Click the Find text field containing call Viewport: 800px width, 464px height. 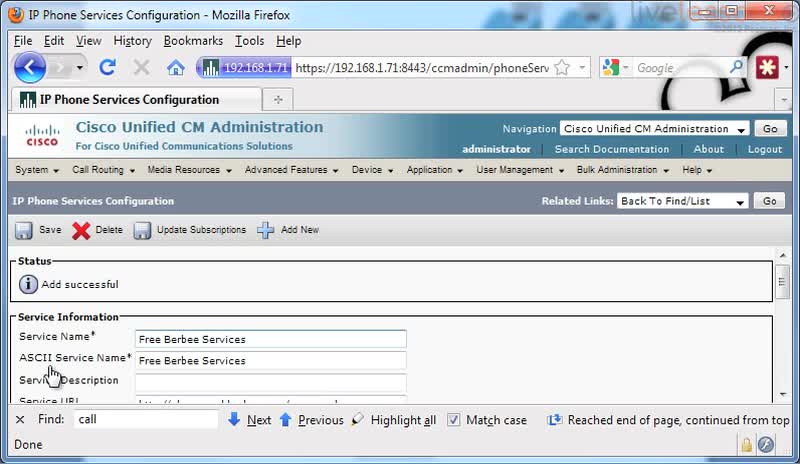[146, 419]
